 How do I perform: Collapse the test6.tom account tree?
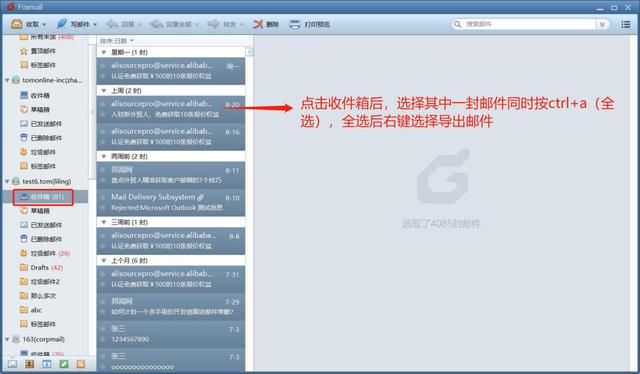[7, 181]
